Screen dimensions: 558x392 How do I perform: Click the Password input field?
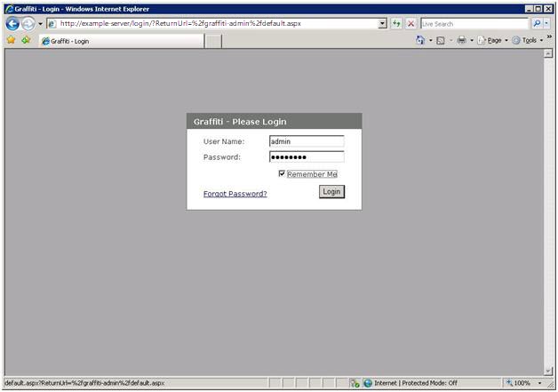point(307,157)
